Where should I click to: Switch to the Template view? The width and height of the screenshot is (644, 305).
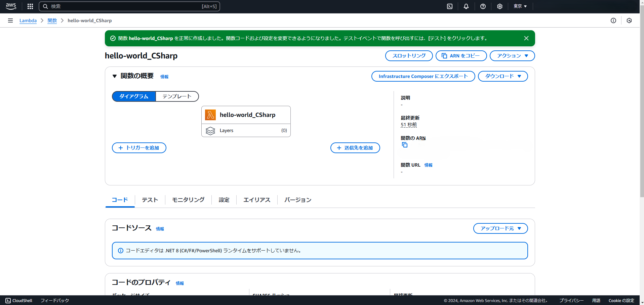point(177,96)
